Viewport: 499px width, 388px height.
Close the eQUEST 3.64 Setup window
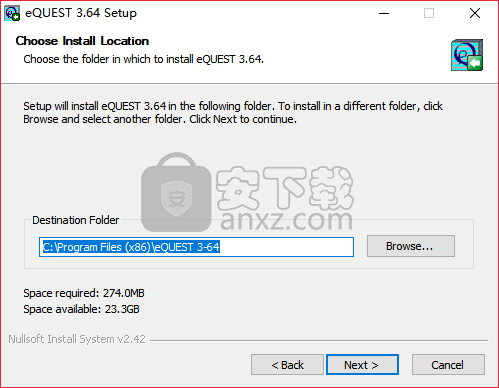(475, 13)
